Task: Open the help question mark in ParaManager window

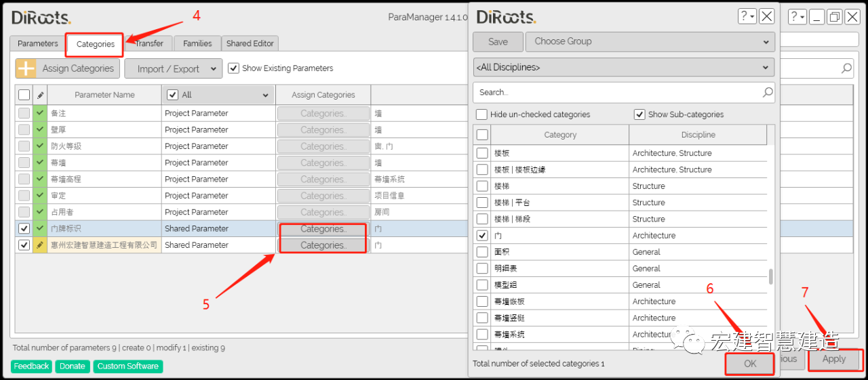Action: pyautogui.click(x=793, y=16)
